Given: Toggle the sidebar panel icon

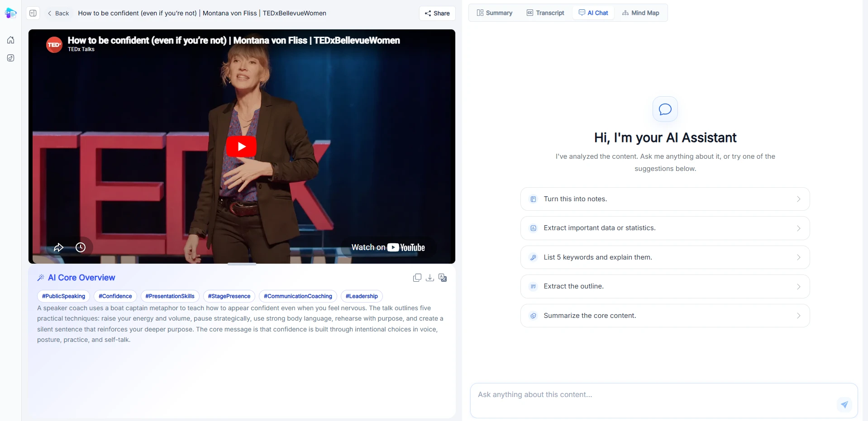Looking at the screenshot, I should 33,13.
